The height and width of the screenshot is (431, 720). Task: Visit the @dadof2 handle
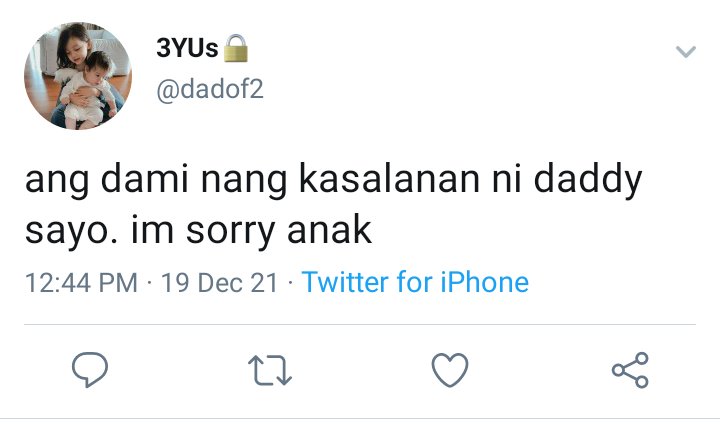(210, 89)
